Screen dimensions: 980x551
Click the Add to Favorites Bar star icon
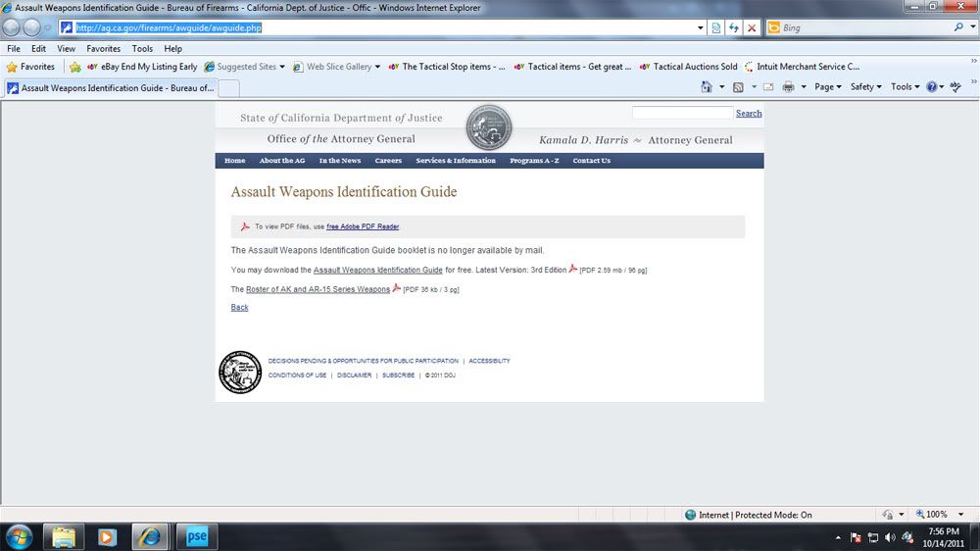(74, 67)
